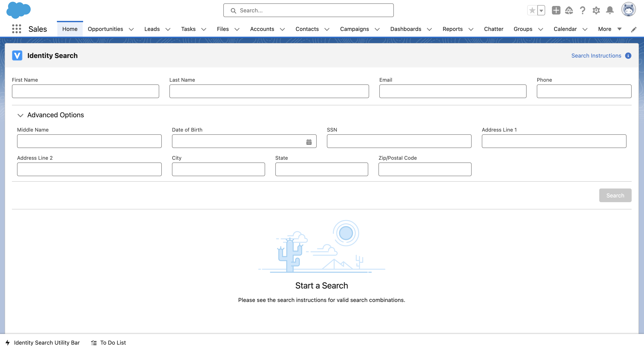Expand the Reports tab dropdown chevron
Image resolution: width=644 pixels, height=351 pixels.
tap(471, 29)
